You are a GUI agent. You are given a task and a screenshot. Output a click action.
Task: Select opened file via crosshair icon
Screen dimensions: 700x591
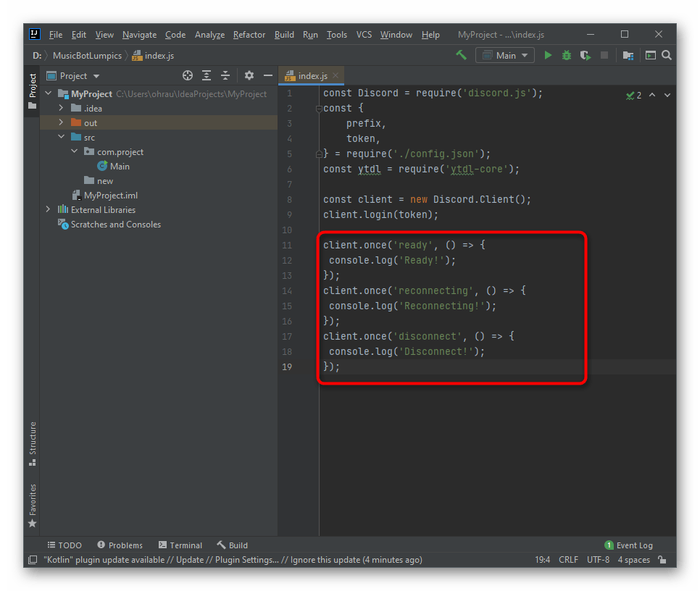[x=188, y=75]
